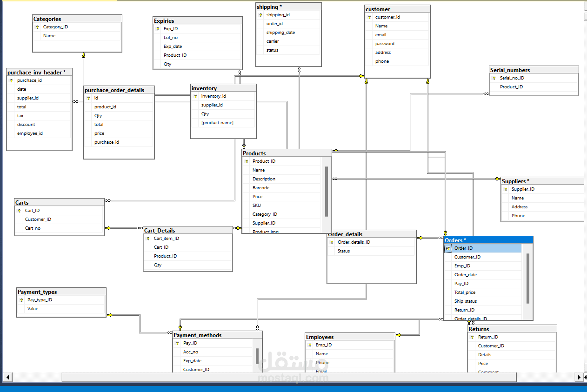Click the key icon next to Exp_ID
This screenshot has width=587, height=392.
pos(158,29)
